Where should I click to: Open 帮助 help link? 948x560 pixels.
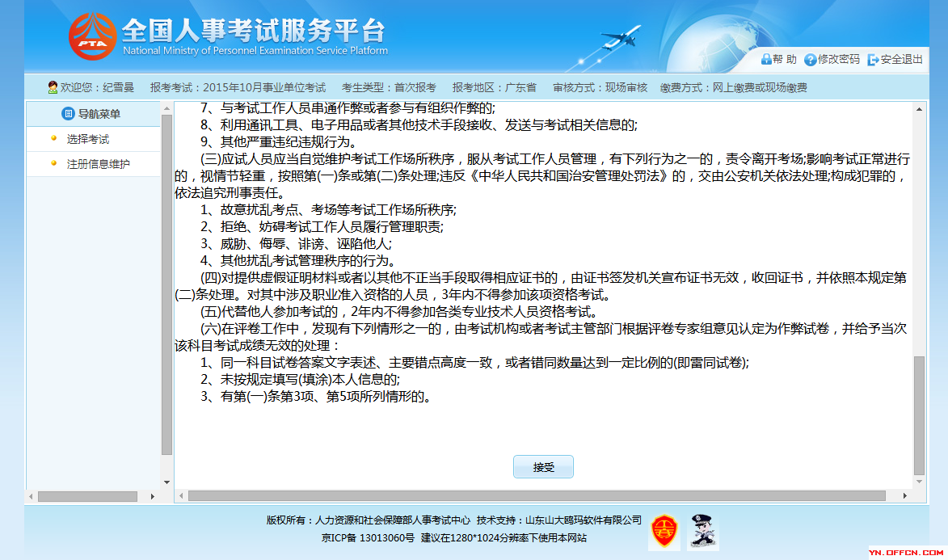[x=785, y=59]
